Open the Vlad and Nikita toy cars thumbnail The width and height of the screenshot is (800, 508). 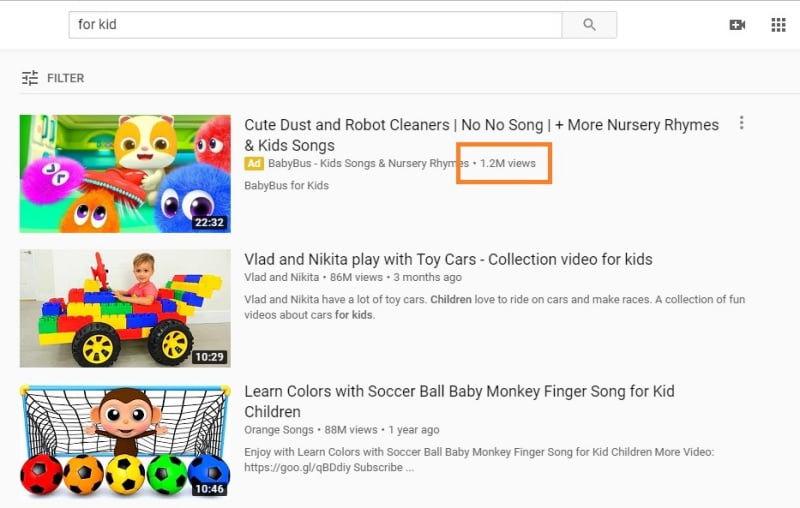(125, 308)
